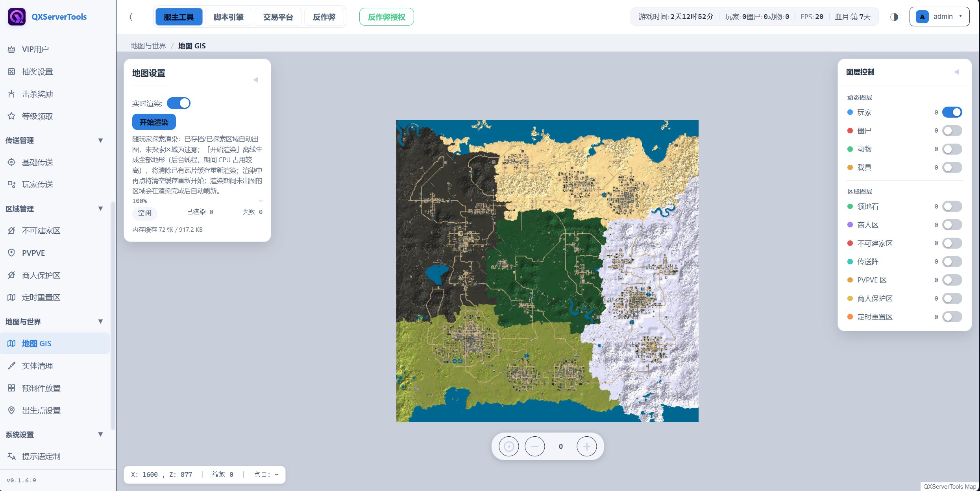Switch to the 交易平台 tab

(278, 17)
